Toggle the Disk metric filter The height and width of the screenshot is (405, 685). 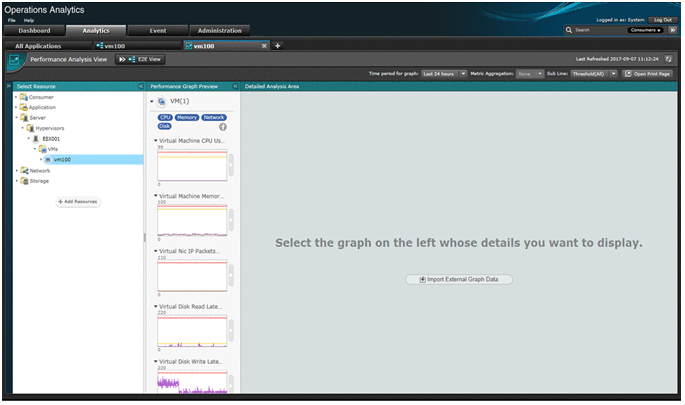pos(165,126)
